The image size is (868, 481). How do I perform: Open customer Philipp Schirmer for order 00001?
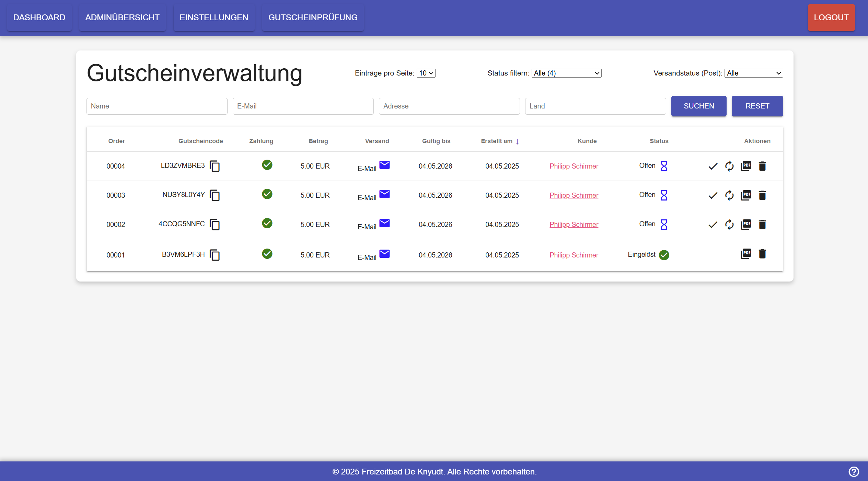point(574,255)
